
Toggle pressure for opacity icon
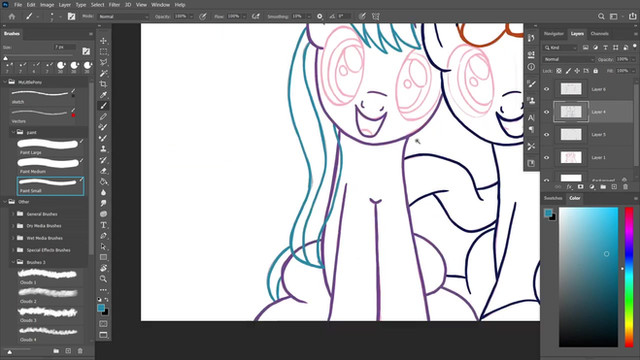point(202,16)
